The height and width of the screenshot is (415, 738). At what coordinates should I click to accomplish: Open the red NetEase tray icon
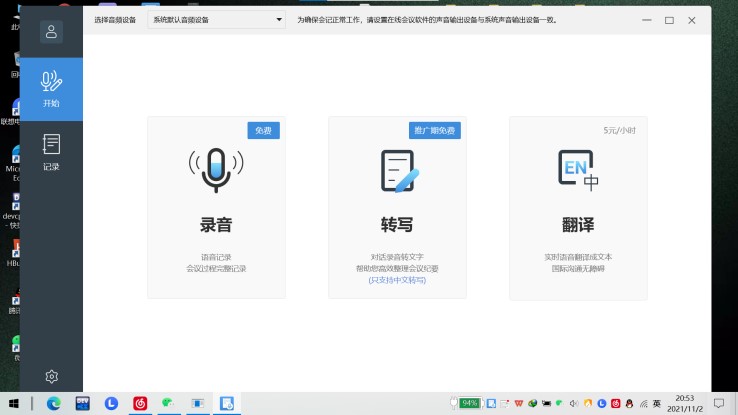click(616, 403)
